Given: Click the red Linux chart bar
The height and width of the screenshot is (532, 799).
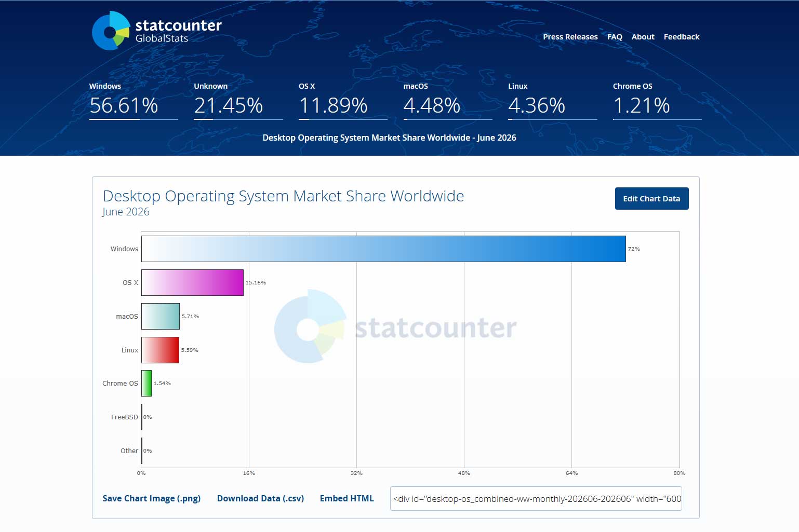Looking at the screenshot, I should click(160, 350).
